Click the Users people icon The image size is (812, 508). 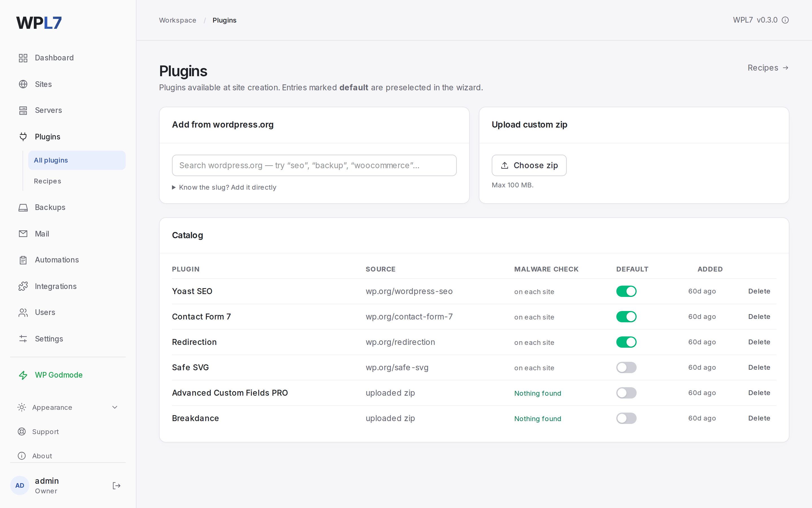[x=23, y=312]
